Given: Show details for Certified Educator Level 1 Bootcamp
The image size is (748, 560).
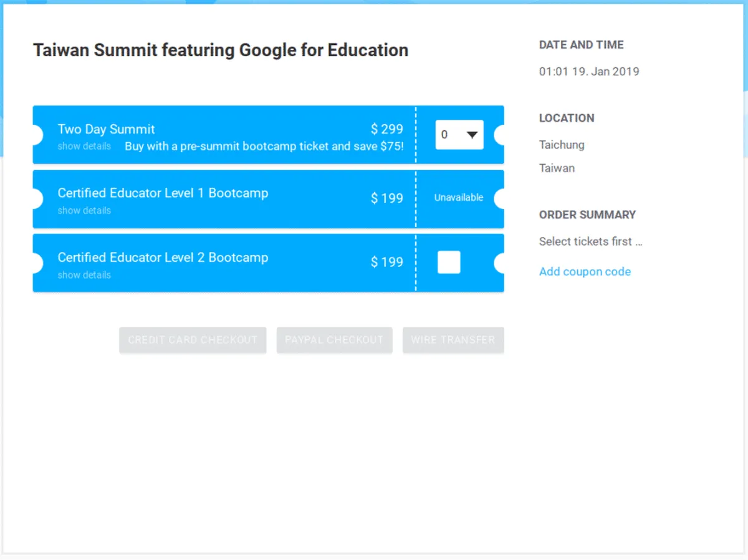Looking at the screenshot, I should tap(84, 211).
